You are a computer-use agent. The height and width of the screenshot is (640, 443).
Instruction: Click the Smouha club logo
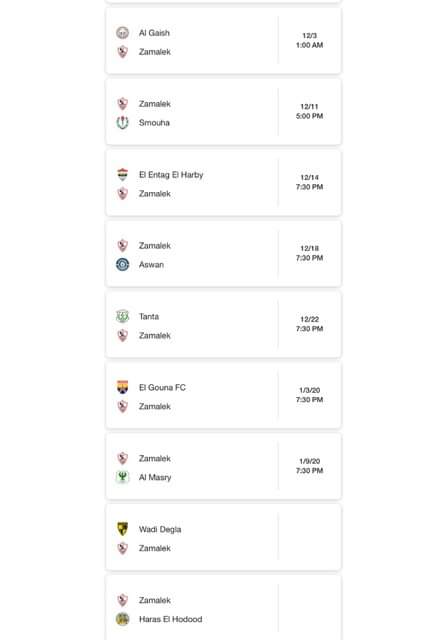pos(122,122)
